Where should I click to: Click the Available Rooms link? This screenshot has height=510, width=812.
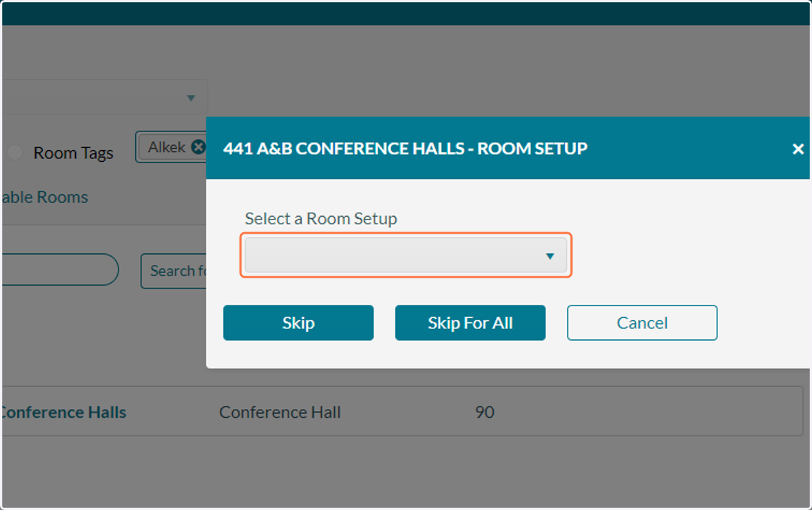pyautogui.click(x=45, y=197)
